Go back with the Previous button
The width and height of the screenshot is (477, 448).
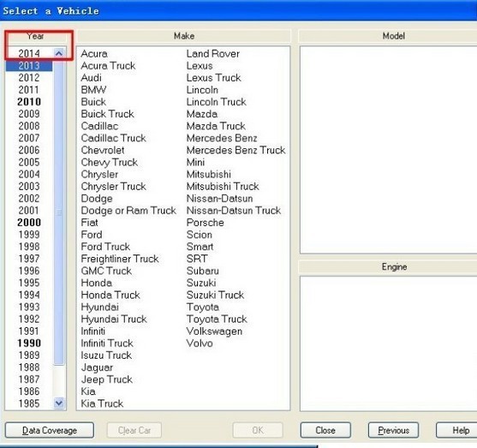(x=393, y=430)
